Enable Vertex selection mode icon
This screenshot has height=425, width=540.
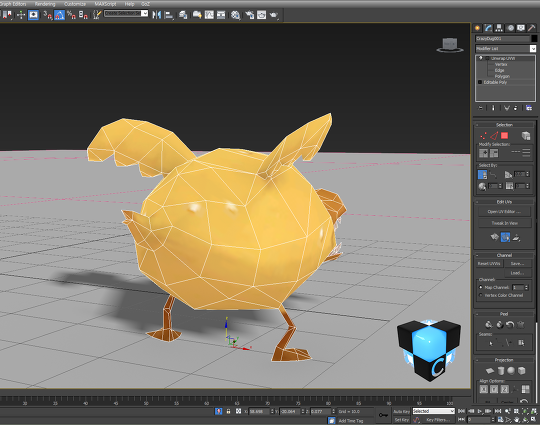pyautogui.click(x=483, y=136)
